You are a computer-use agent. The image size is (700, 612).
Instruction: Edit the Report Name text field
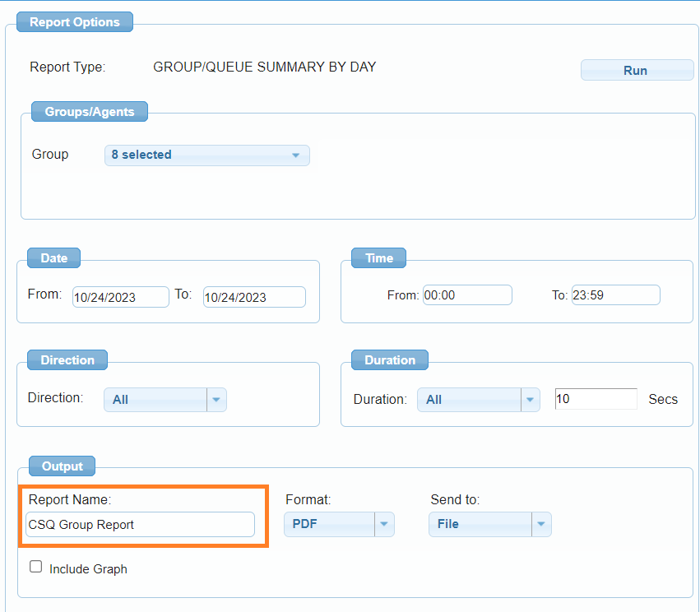(x=140, y=525)
